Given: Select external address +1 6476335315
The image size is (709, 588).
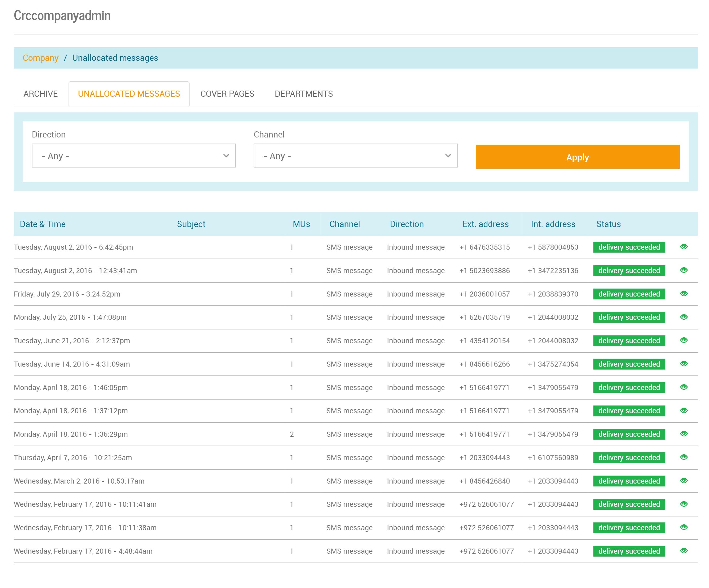Looking at the screenshot, I should click(x=484, y=247).
